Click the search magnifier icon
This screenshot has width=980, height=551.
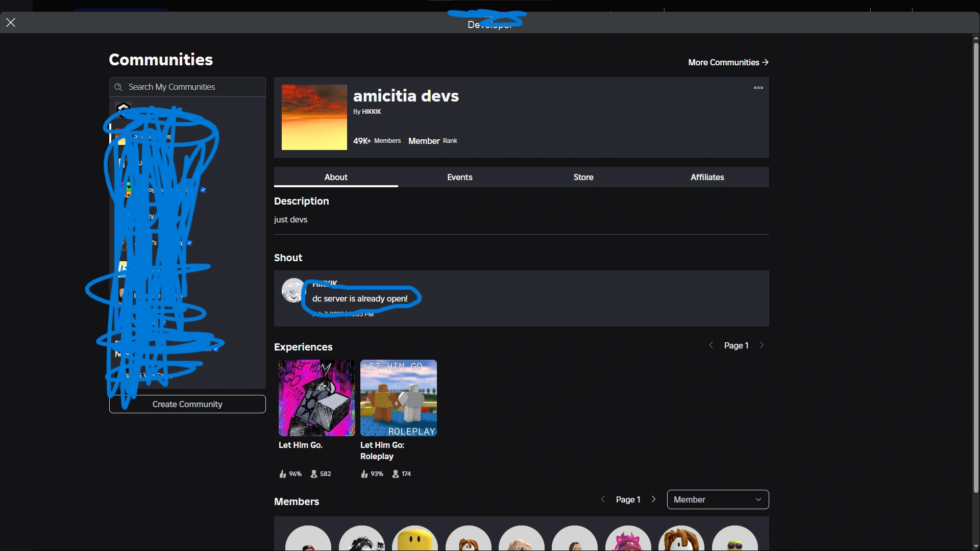118,87
